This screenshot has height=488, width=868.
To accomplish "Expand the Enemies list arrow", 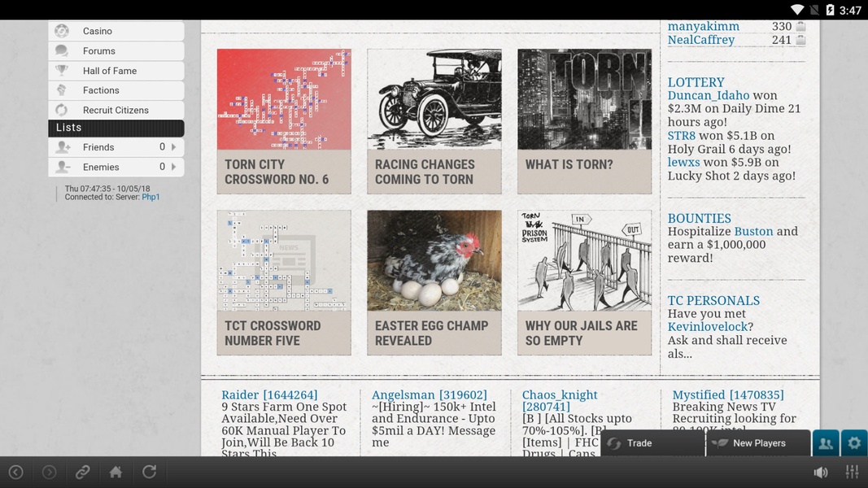I will 174,167.
